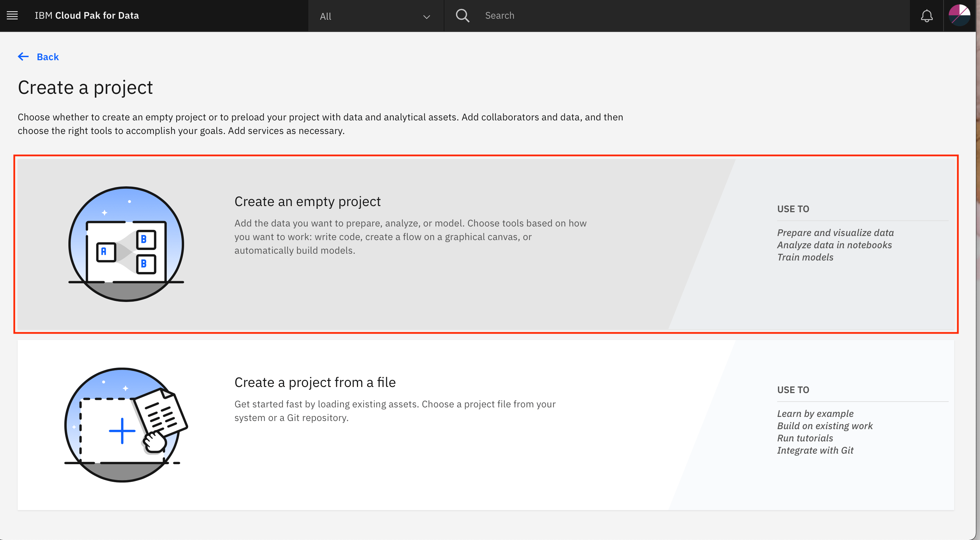Click the chevron in the All dropdown
Image resolution: width=980 pixels, height=540 pixels.
click(426, 17)
